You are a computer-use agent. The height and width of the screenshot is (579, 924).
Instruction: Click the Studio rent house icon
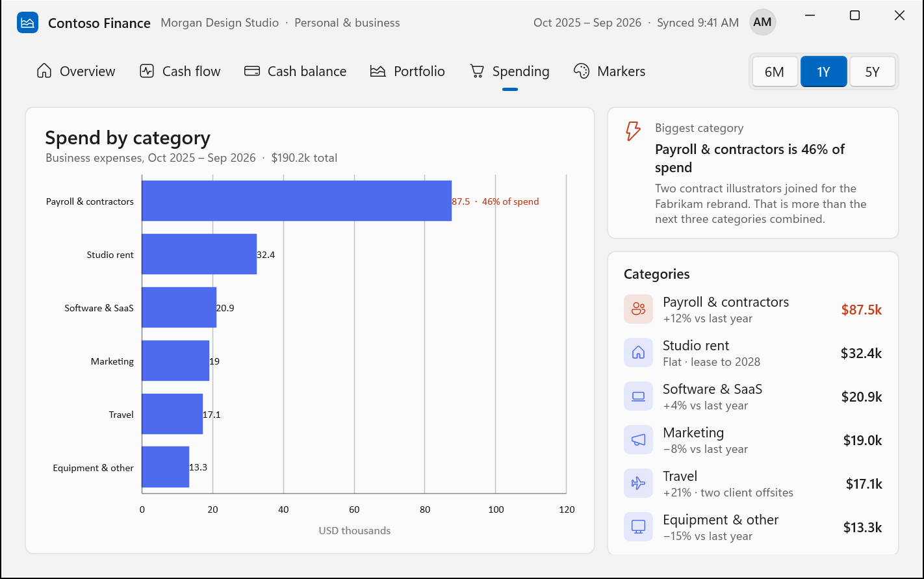tap(638, 353)
